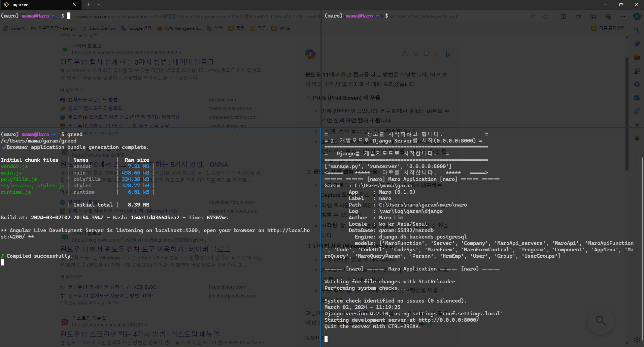Open the Collections icon

tap(593, 17)
